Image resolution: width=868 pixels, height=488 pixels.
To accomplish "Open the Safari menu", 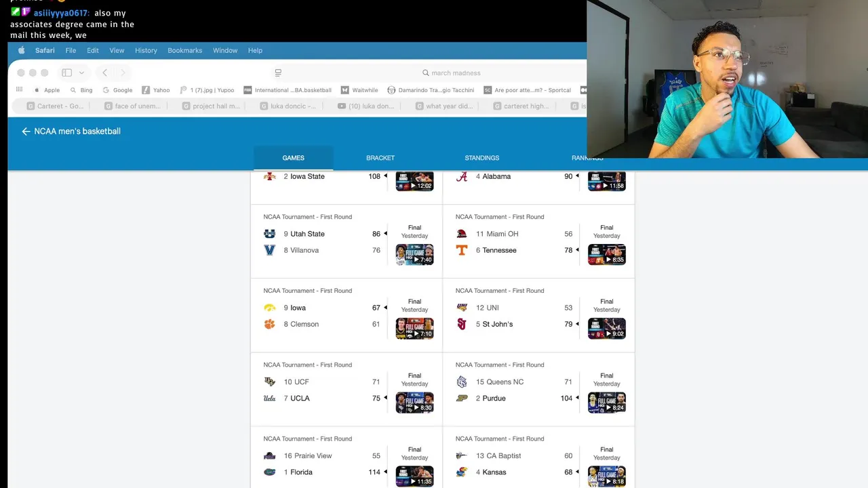I will click(x=45, y=50).
